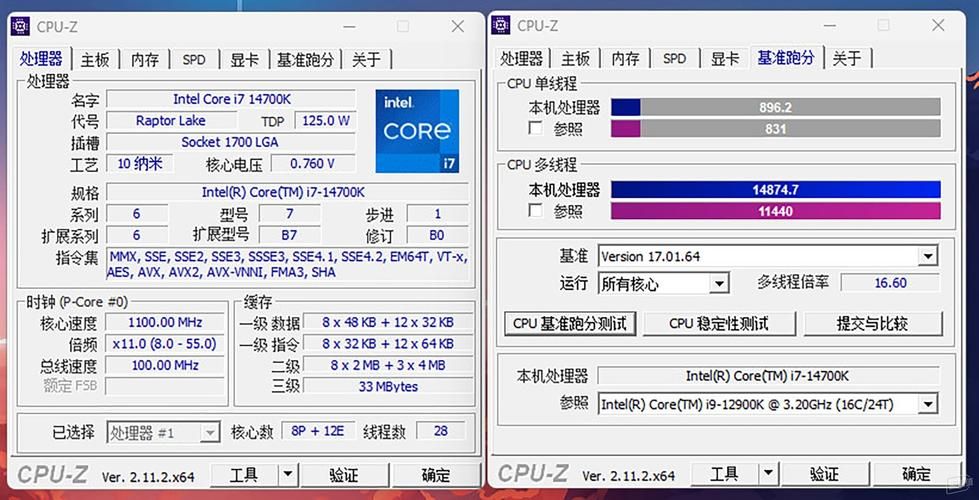The image size is (979, 500).
Task: Open 关于 tab in left window
Action: pos(367,59)
